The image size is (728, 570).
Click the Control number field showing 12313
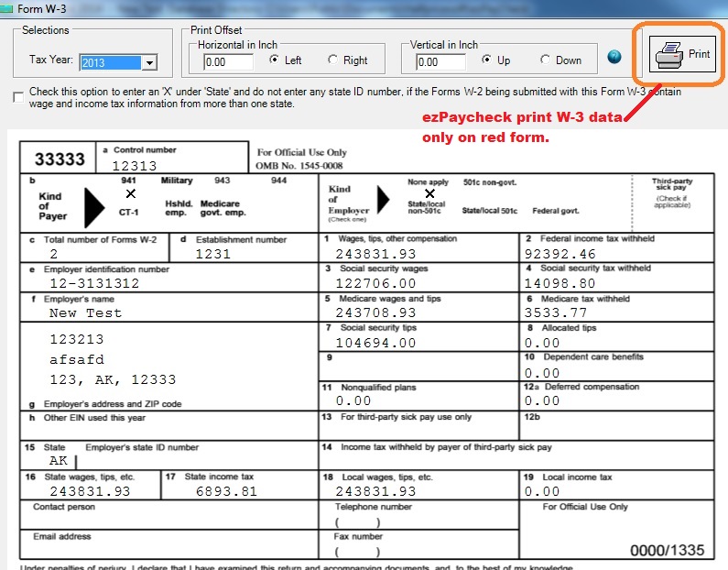click(135, 166)
